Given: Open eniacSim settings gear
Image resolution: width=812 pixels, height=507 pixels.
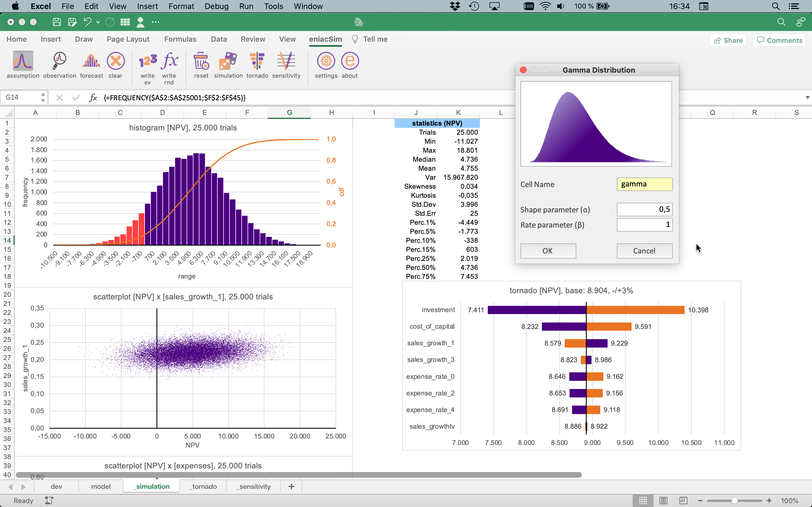Looking at the screenshot, I should [x=326, y=61].
